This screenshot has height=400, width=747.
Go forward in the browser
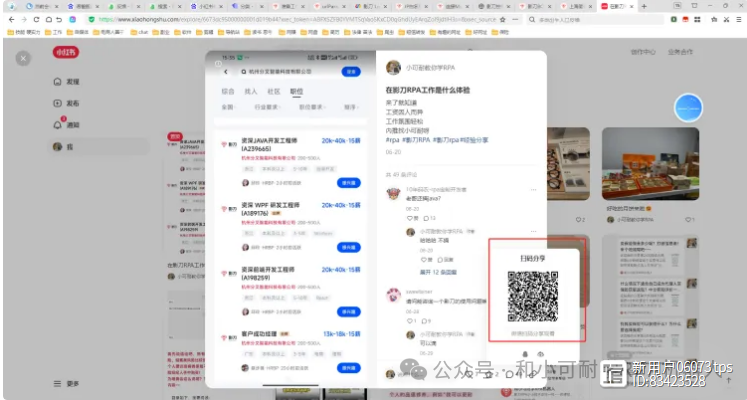[24, 20]
